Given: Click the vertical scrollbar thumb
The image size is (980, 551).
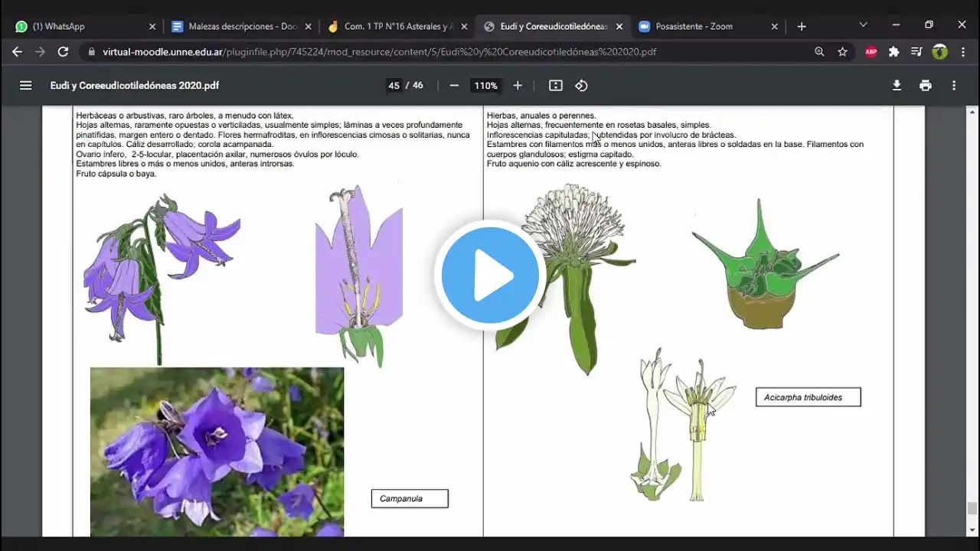Looking at the screenshot, I should tap(972, 508).
